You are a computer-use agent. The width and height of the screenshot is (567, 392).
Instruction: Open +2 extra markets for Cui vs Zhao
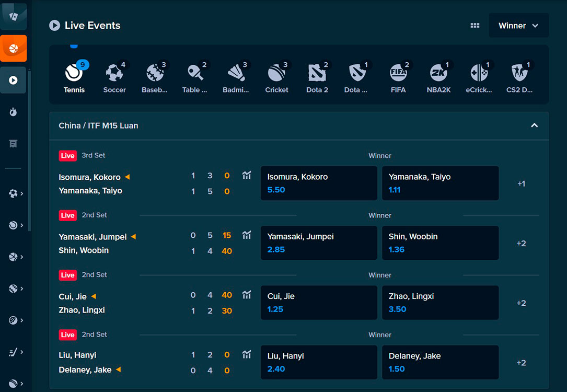pos(521,303)
